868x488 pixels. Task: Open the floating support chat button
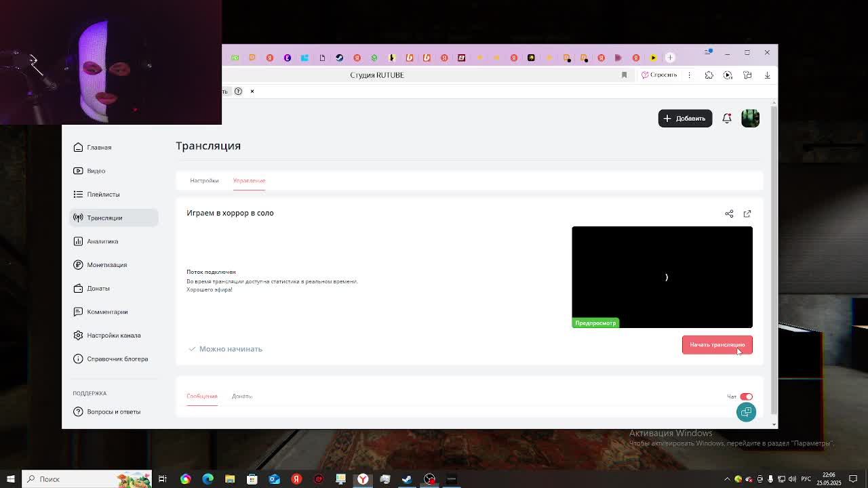pyautogui.click(x=746, y=412)
